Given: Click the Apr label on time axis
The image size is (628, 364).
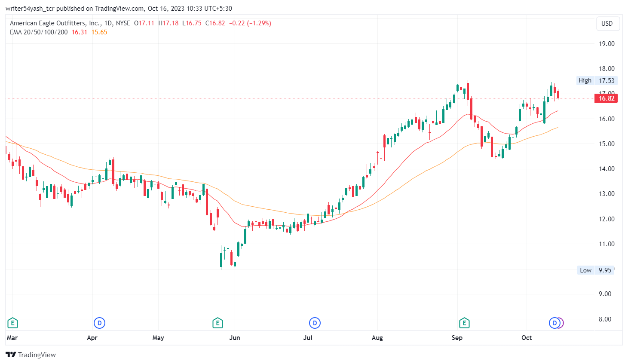Looking at the screenshot, I should pos(92,338).
